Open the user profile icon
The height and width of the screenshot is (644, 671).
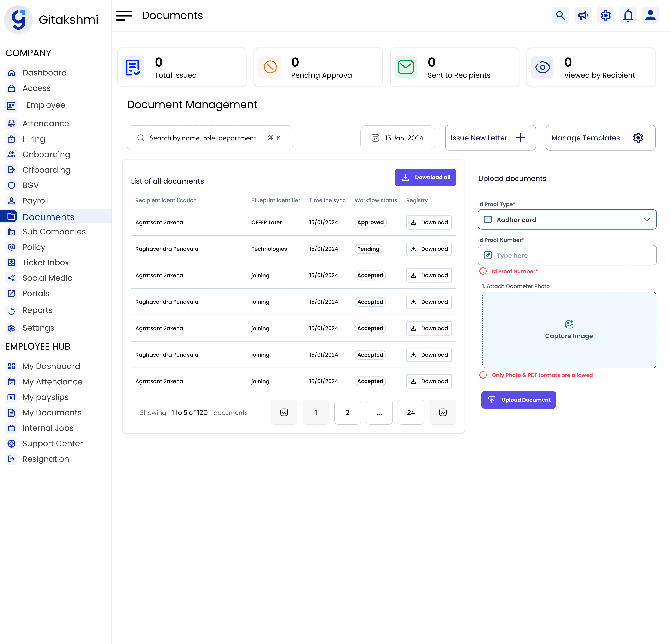click(650, 15)
